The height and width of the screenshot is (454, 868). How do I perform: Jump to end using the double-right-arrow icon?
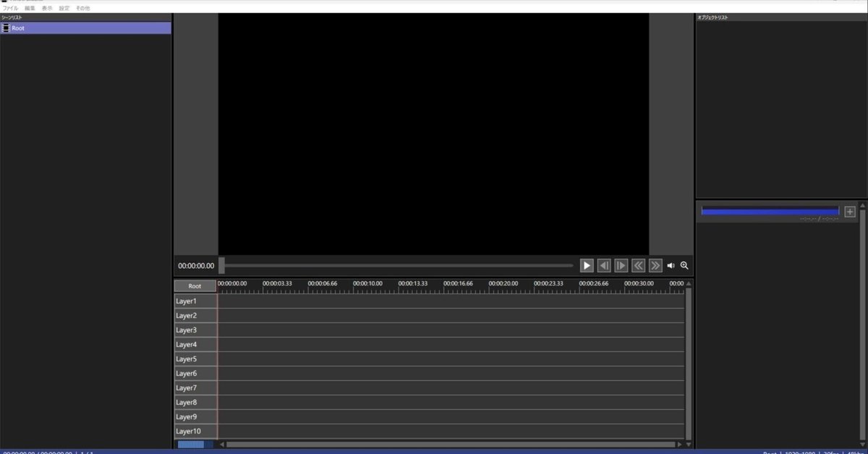click(x=655, y=265)
